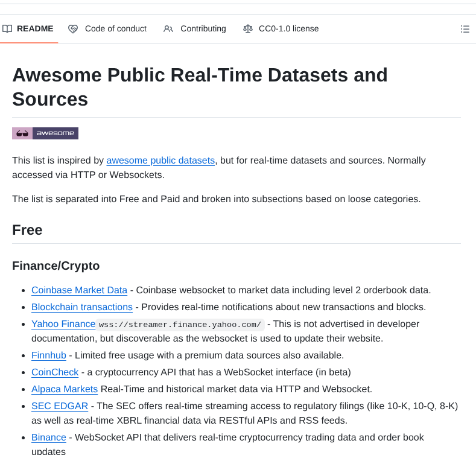Click the Awesome Public Real-Time Datasets title

coord(200,87)
